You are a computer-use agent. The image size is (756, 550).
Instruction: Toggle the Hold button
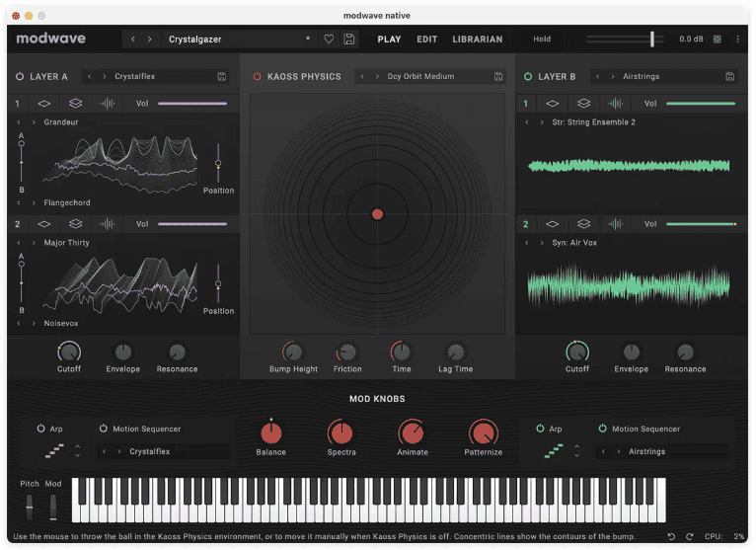point(542,39)
